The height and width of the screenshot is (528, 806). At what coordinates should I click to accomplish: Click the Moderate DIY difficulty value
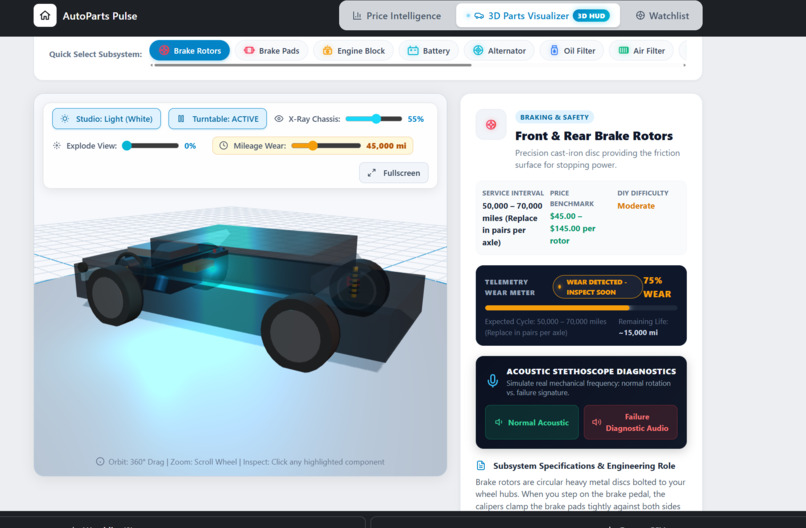pos(636,206)
